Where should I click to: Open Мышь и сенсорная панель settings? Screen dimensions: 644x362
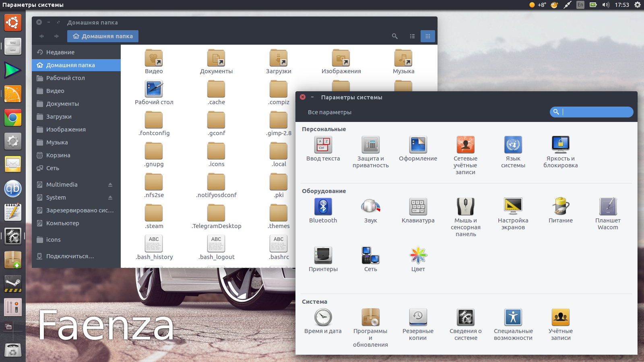465,207
